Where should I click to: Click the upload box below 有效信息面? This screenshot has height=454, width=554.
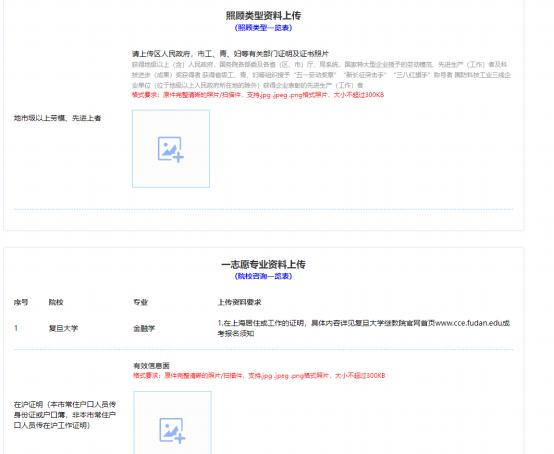172,423
